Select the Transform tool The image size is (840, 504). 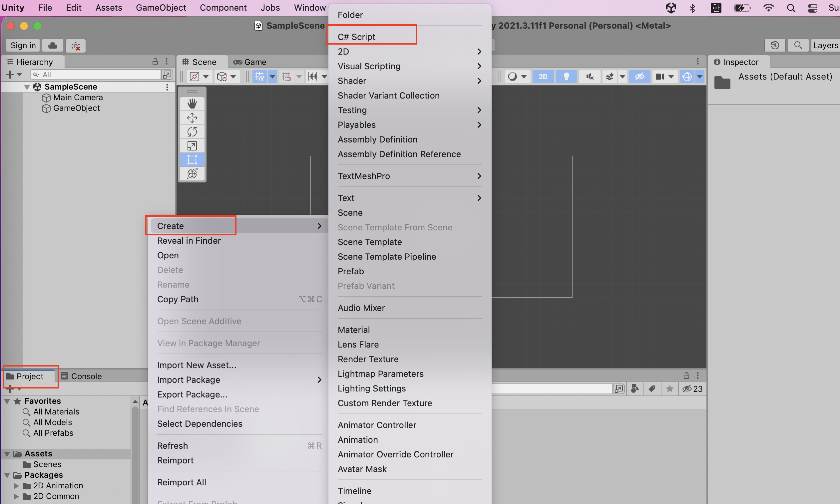(192, 173)
